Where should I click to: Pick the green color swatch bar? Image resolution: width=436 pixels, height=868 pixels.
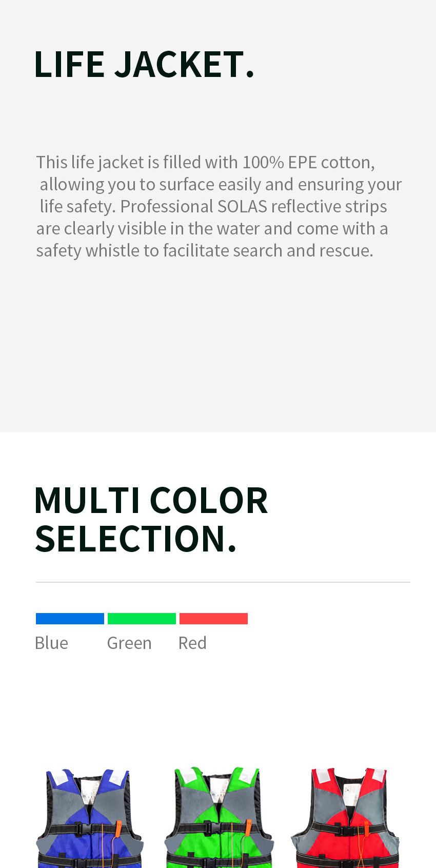[142, 619]
